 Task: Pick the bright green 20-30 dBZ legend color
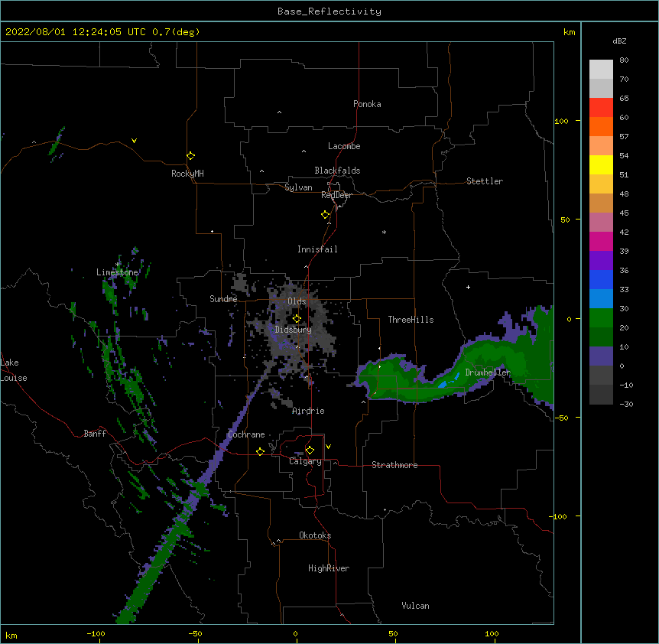tap(601, 318)
